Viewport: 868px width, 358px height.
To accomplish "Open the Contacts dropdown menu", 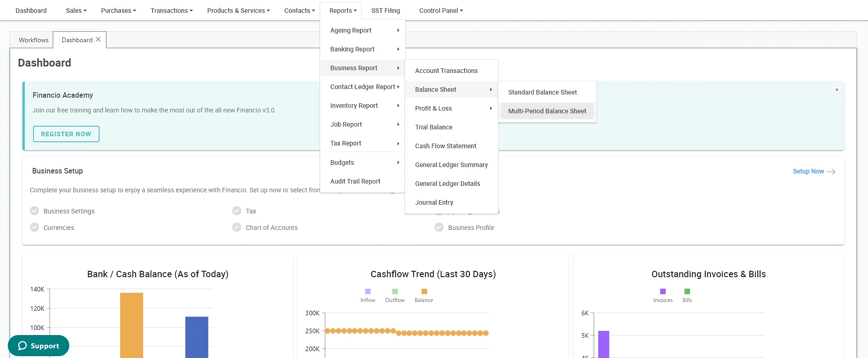I will 299,11.
